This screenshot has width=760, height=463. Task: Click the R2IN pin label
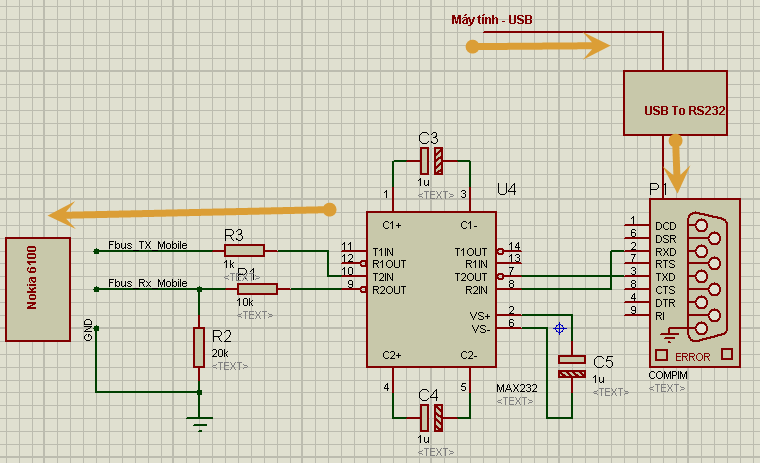[476, 290]
